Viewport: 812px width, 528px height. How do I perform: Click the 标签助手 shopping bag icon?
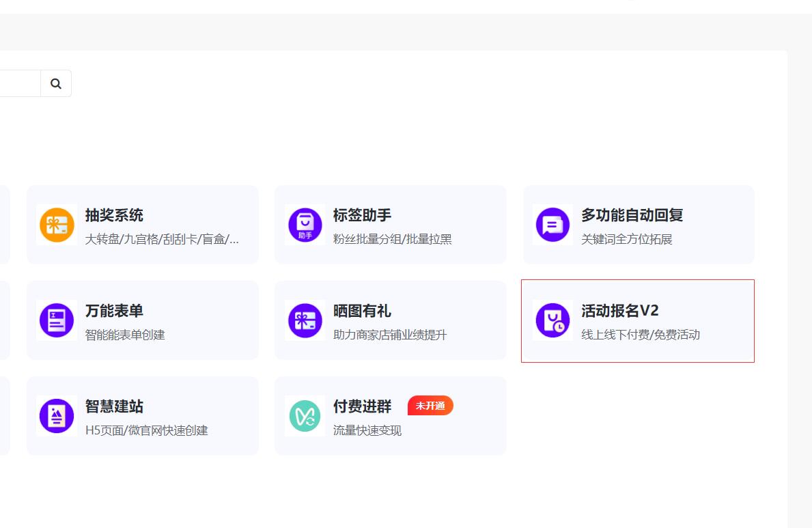coord(305,225)
